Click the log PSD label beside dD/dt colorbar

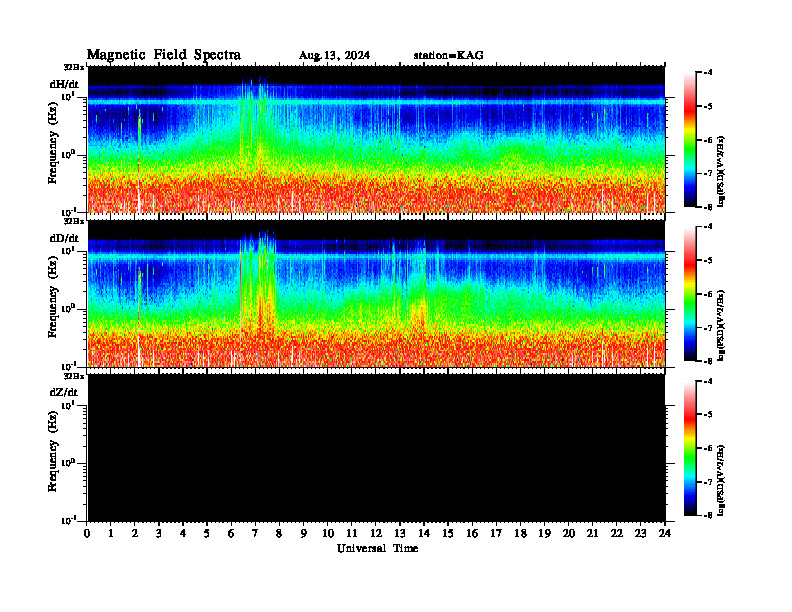[x=721, y=325]
